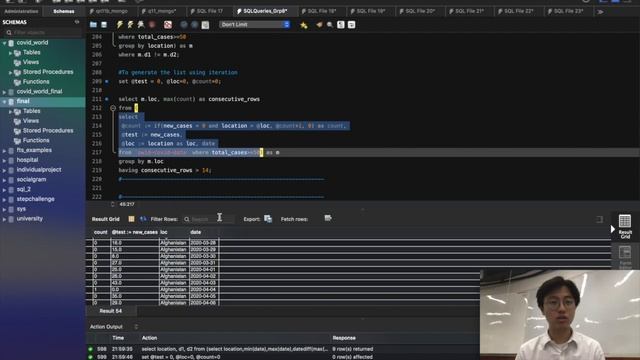Click the grid icon next to Result Grid label

click(x=131, y=219)
